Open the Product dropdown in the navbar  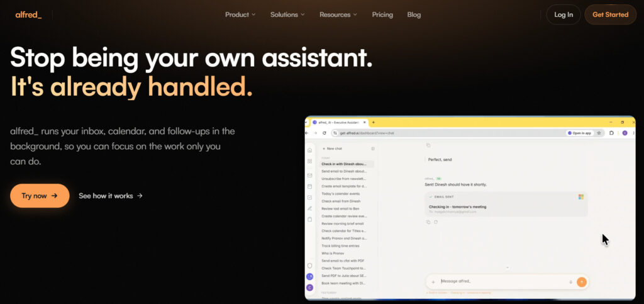[x=240, y=14]
